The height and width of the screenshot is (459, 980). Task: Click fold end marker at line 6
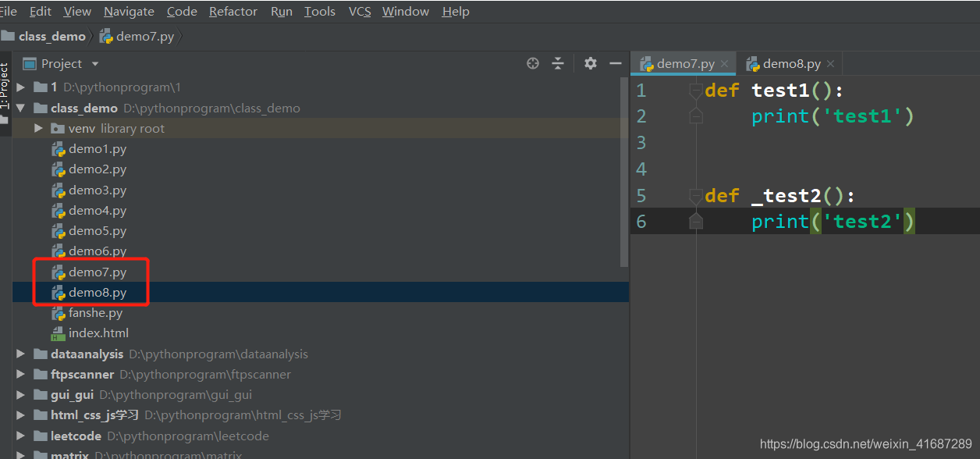click(696, 222)
